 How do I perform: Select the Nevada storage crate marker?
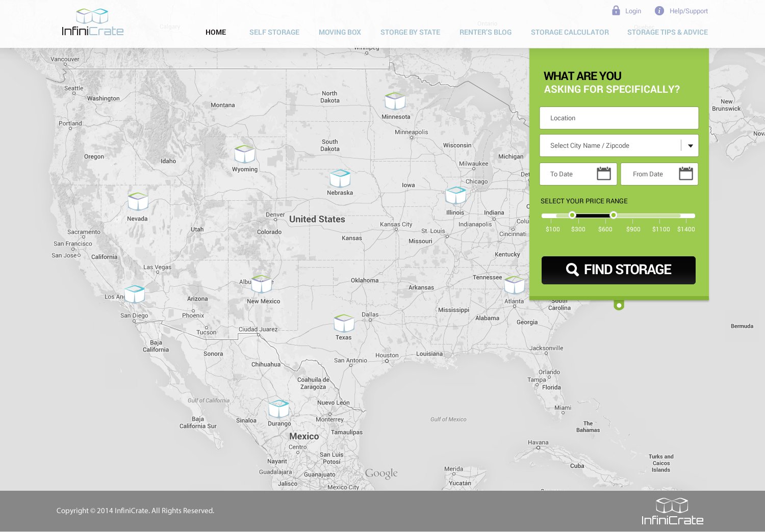click(138, 201)
